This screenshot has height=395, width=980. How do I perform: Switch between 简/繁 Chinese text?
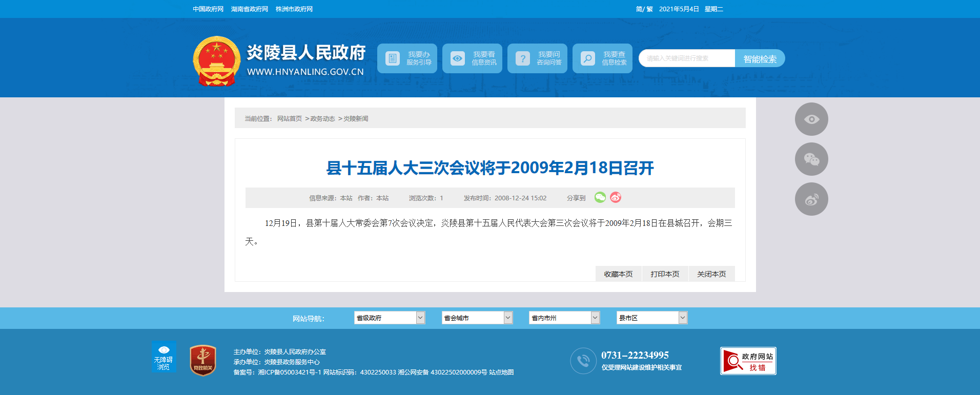click(644, 9)
